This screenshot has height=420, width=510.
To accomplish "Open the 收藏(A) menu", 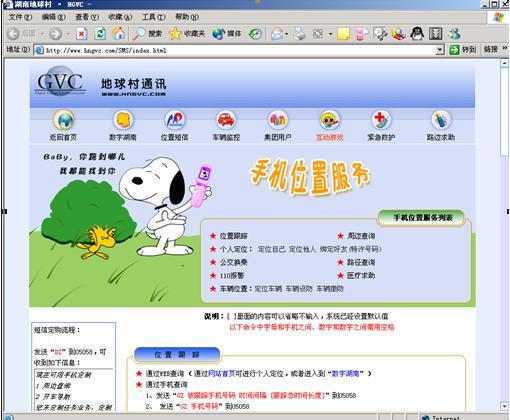I will 120,17.
